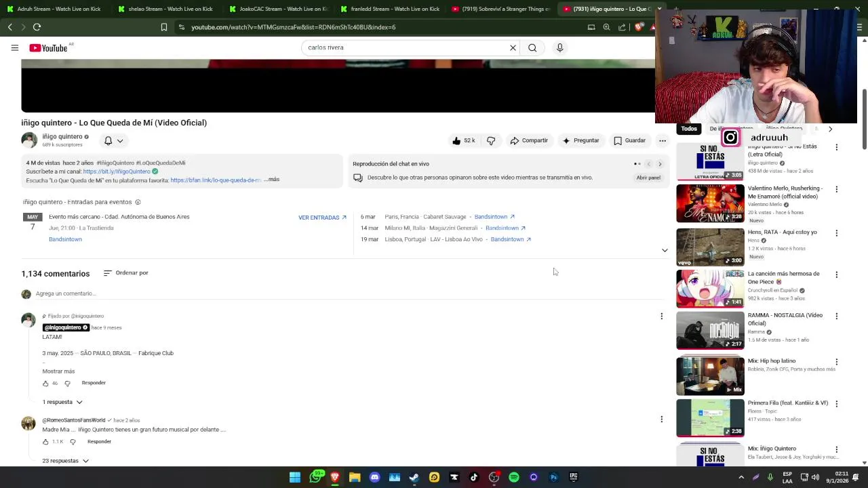This screenshot has width=868, height=488.
Task: Open the Compartir share dialog
Action: (x=528, y=140)
